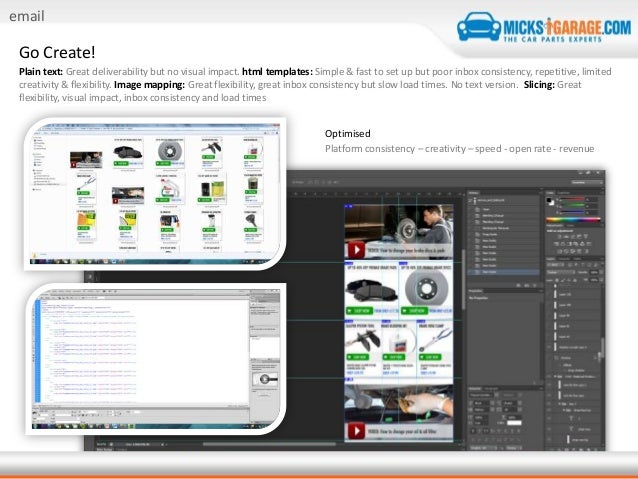Image resolution: width=638 pixels, height=479 pixels.
Task: Click the image preview in Dreamweaver side panel
Action: pyautogui.click(x=265, y=379)
